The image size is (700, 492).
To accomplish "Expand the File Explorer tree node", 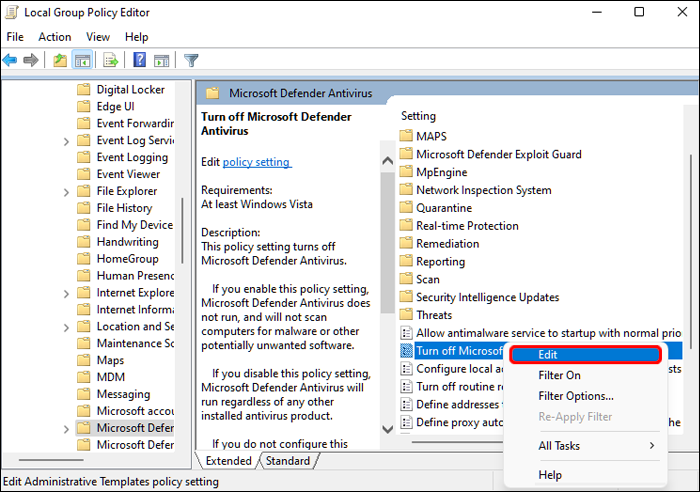I will click(x=66, y=192).
